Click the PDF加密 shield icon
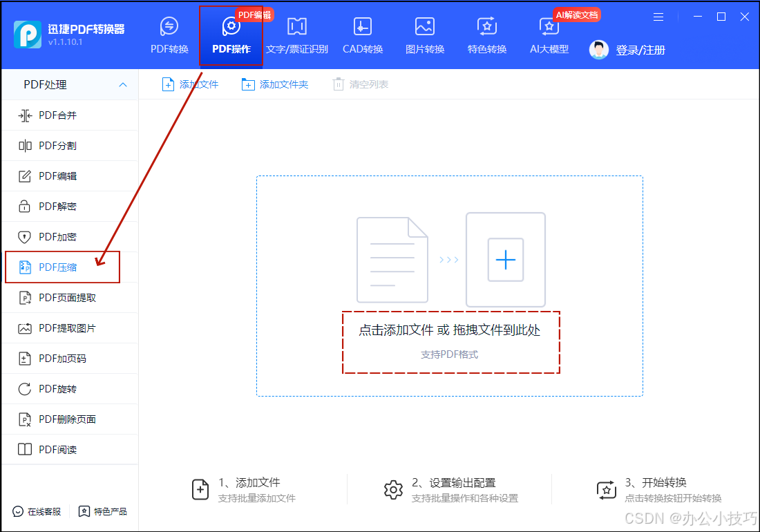The image size is (760, 532). (x=25, y=237)
